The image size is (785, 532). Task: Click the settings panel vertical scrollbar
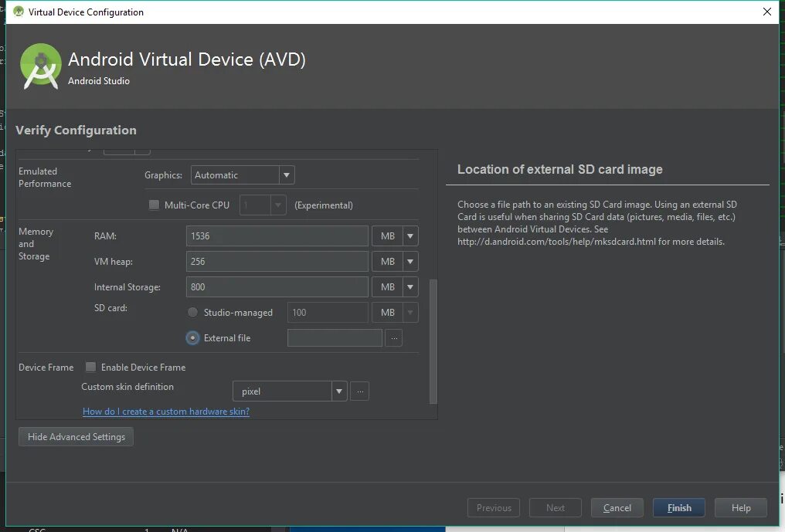tap(433, 341)
